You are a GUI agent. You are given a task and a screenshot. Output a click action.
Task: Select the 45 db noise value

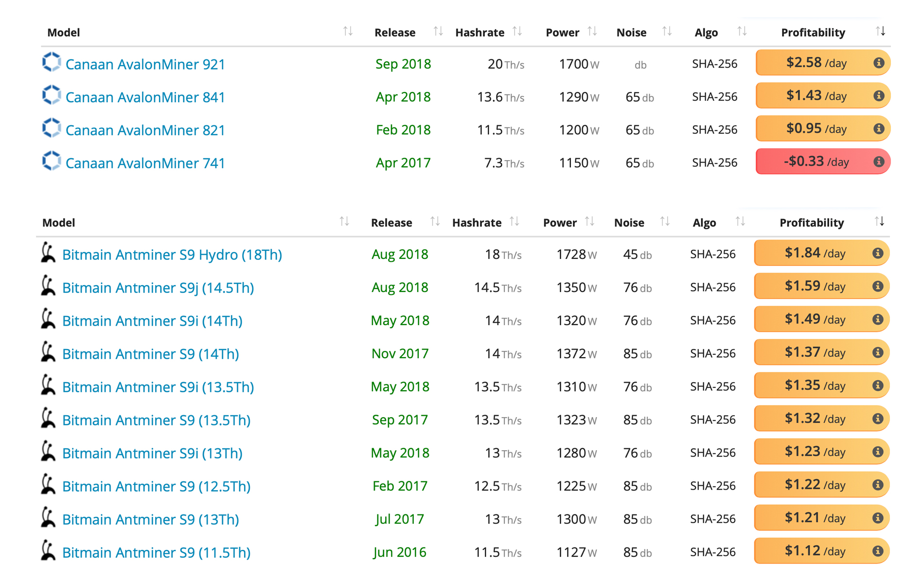[x=637, y=255]
